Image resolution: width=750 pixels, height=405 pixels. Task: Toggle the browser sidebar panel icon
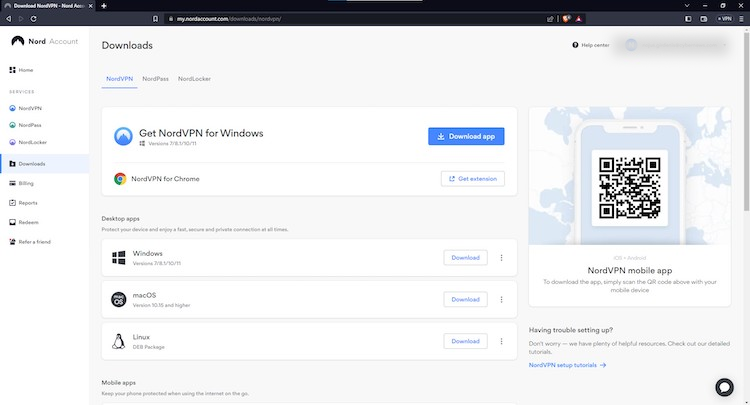click(688, 19)
